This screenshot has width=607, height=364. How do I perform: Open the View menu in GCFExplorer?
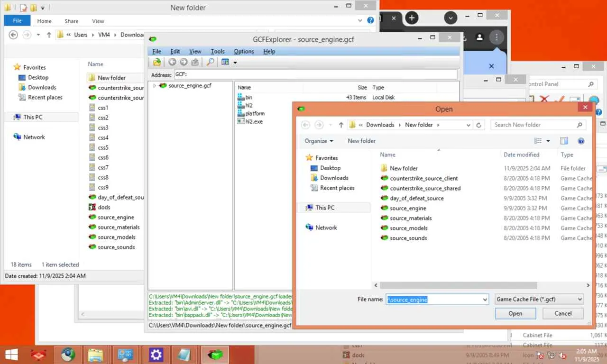pyautogui.click(x=195, y=51)
